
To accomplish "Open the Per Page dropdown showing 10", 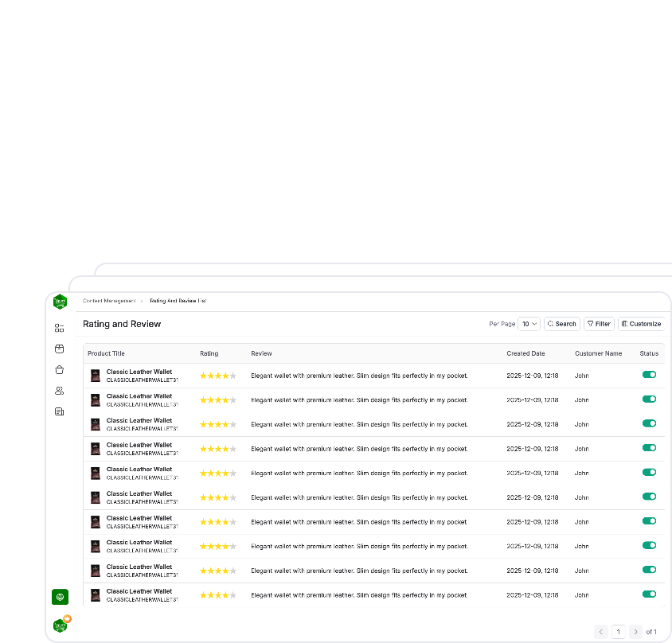I will [529, 324].
